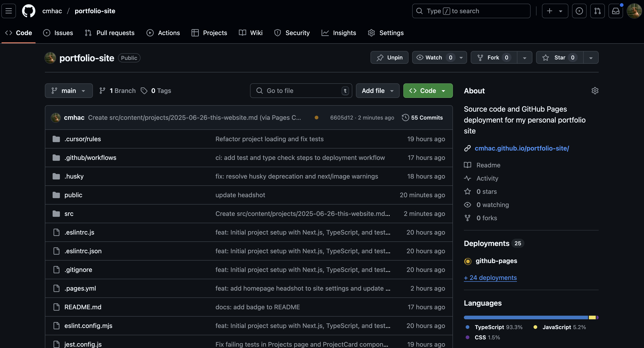Image resolution: width=644 pixels, height=348 pixels.
Task: Open the Security tab
Action: click(292, 33)
